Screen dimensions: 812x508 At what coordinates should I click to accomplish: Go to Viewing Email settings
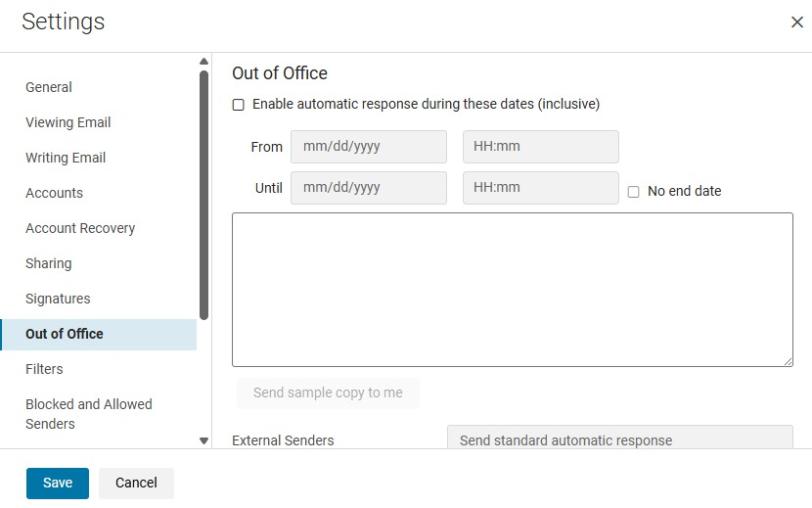[x=68, y=122]
